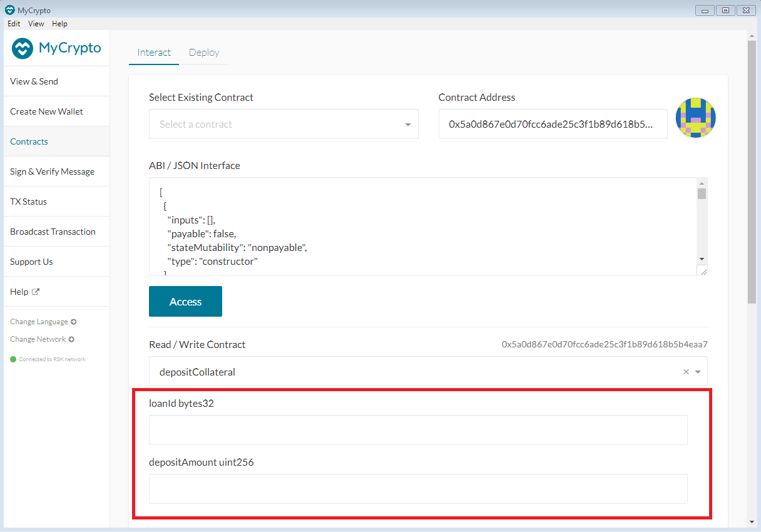Open the Help menu in the menu bar
Viewport: 761px width, 532px height.
click(59, 24)
